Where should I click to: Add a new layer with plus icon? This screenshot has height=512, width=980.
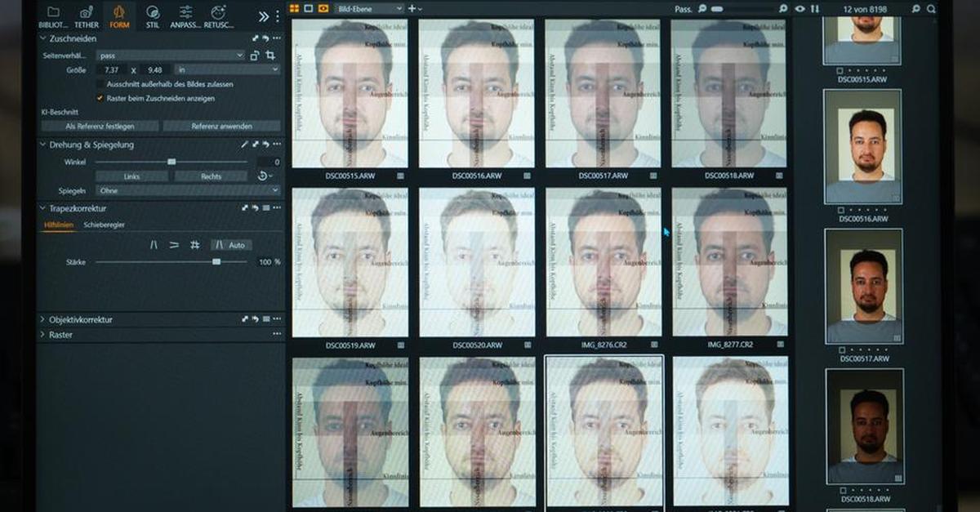pyautogui.click(x=412, y=8)
